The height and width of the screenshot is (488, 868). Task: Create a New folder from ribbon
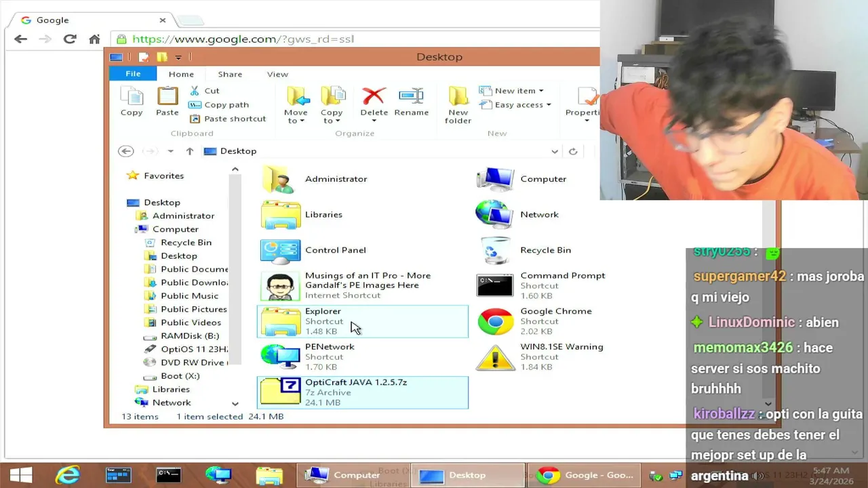[x=458, y=105]
